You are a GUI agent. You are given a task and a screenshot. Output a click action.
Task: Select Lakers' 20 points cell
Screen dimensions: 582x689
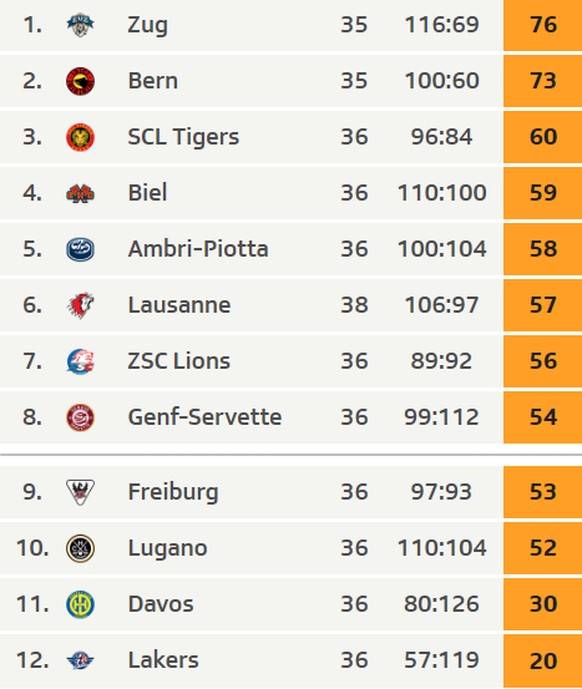543,660
